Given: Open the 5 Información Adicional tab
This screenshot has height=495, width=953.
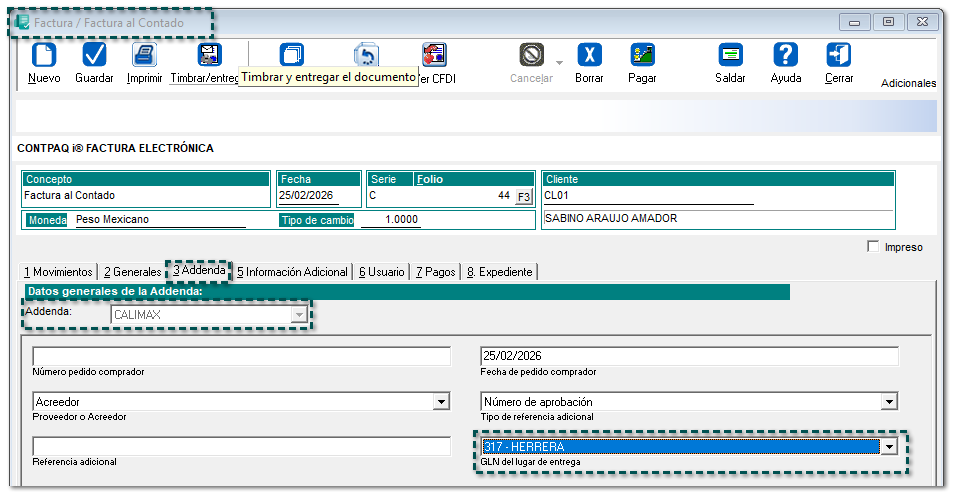Looking at the screenshot, I should [292, 272].
